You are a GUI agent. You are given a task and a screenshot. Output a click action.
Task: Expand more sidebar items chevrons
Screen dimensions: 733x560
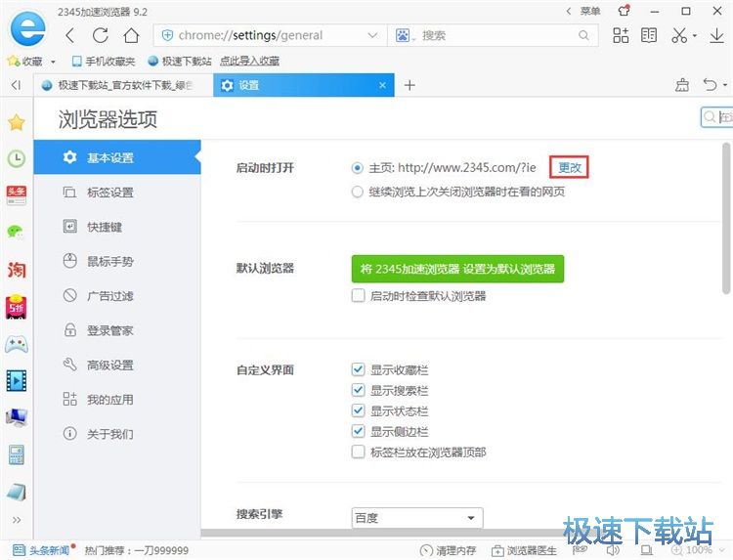pyautogui.click(x=17, y=520)
